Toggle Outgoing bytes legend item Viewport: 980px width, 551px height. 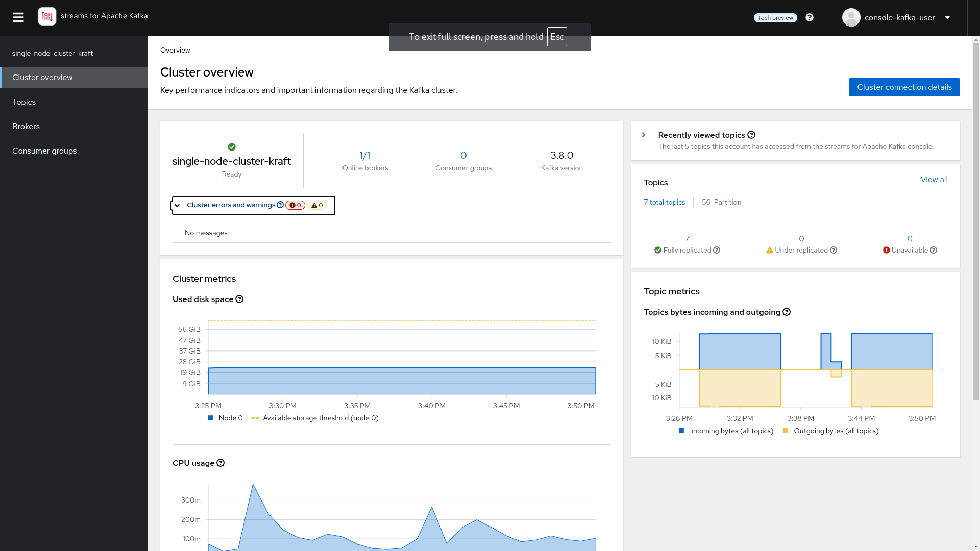pos(830,431)
